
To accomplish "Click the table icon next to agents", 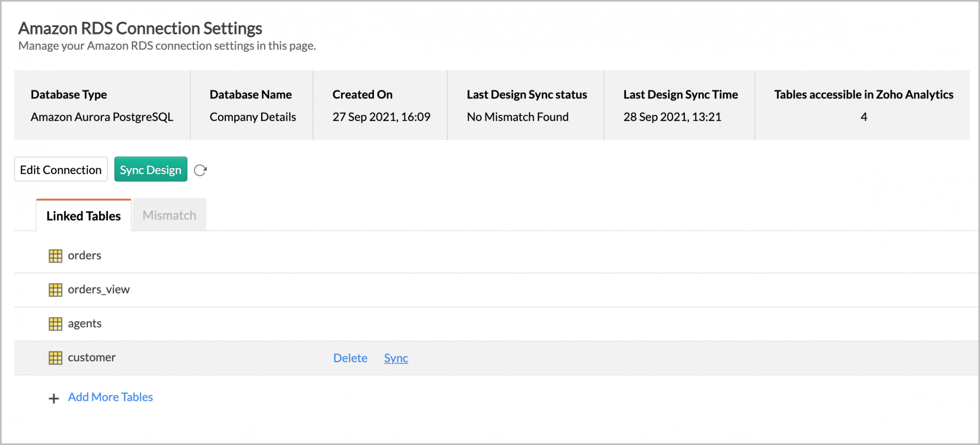I will (55, 324).
